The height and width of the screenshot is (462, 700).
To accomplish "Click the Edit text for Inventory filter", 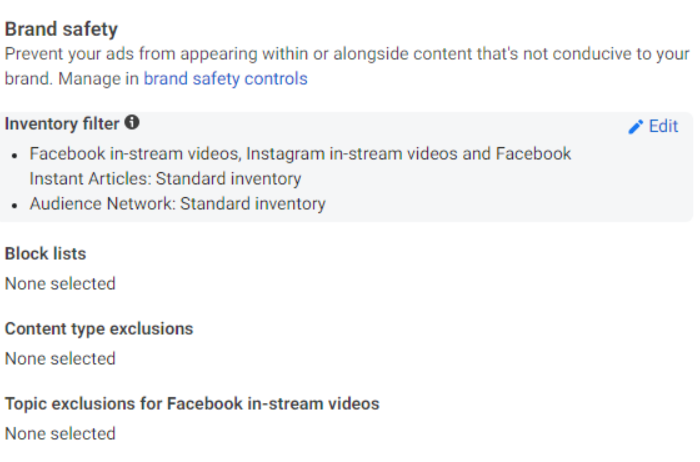I will pos(663,127).
